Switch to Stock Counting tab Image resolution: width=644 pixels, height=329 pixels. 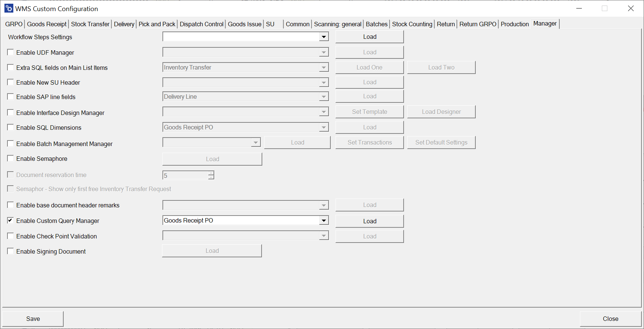[x=412, y=24]
